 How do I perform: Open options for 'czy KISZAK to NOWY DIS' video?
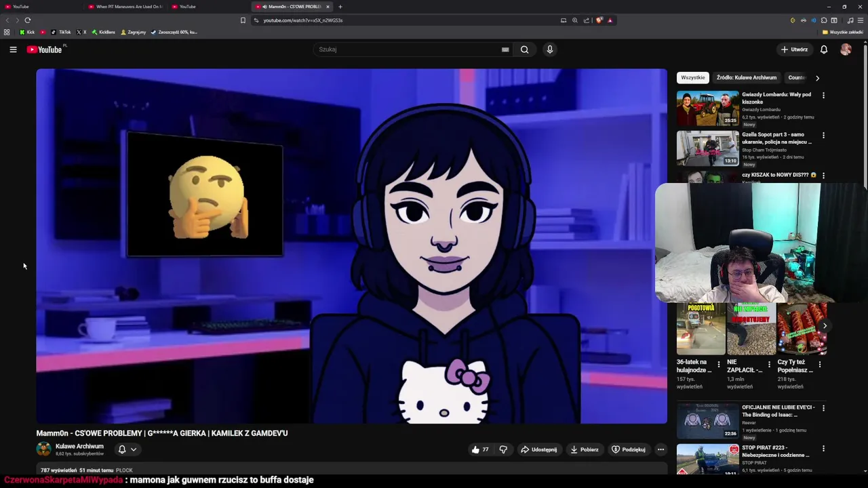pyautogui.click(x=823, y=176)
